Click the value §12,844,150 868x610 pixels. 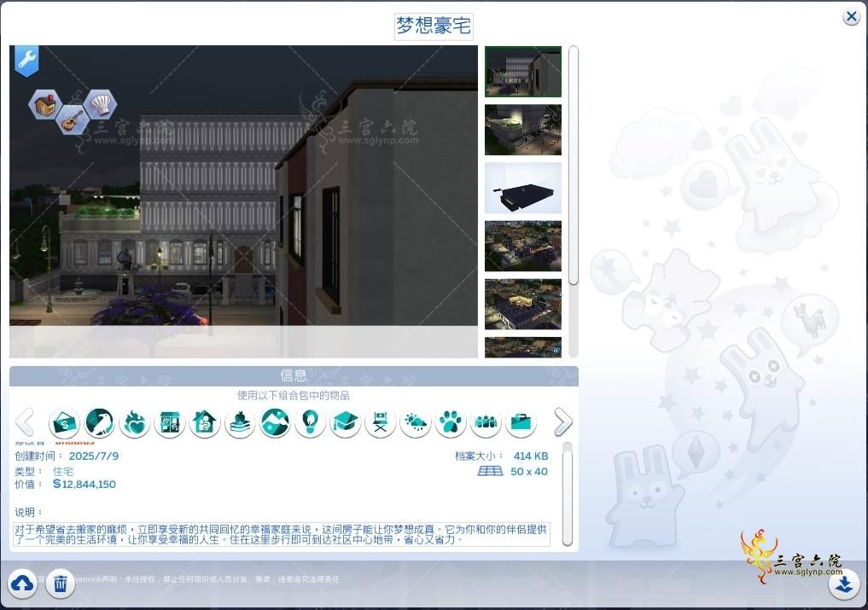84,485
